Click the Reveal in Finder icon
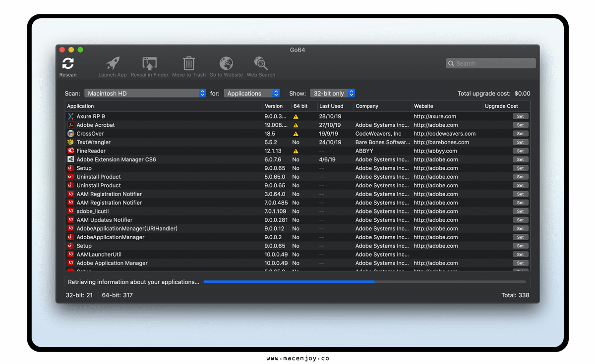The width and height of the screenshot is (595, 364). click(x=150, y=63)
